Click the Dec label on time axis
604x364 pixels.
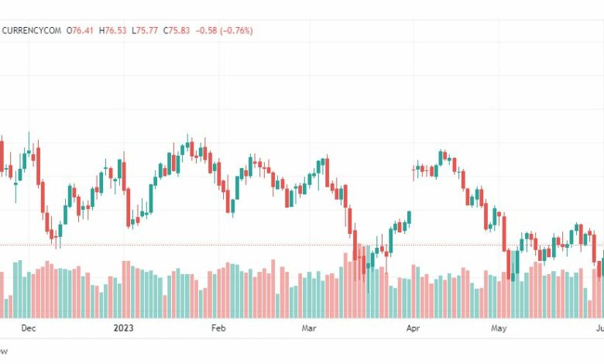coord(29,328)
